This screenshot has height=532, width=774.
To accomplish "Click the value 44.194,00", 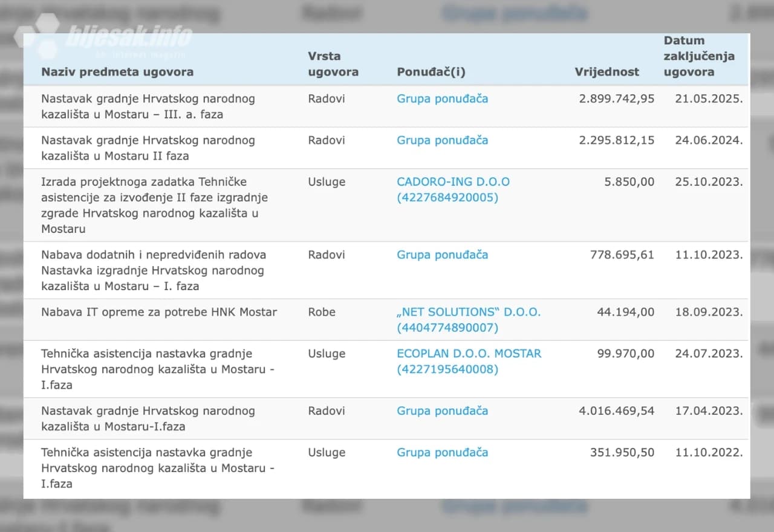I will pyautogui.click(x=629, y=313).
